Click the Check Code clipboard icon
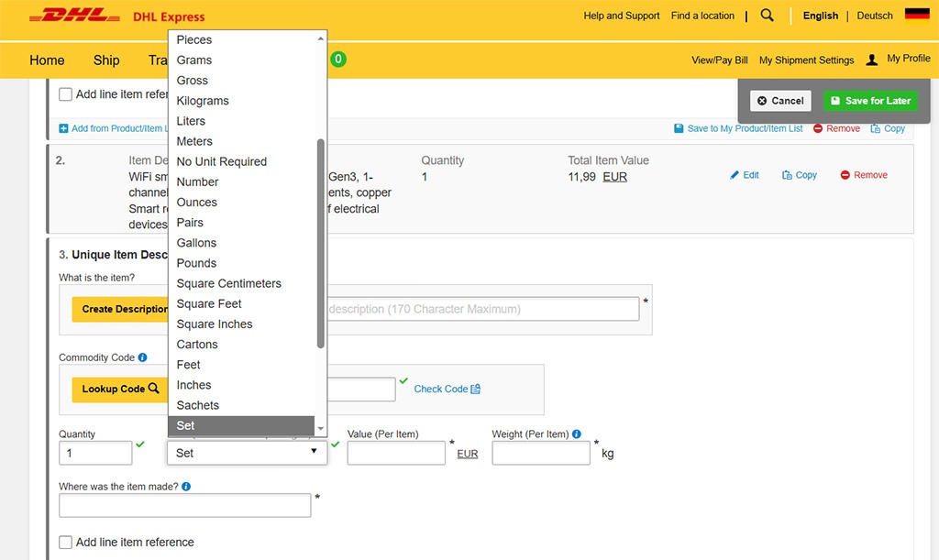The image size is (939, 560). pos(476,389)
